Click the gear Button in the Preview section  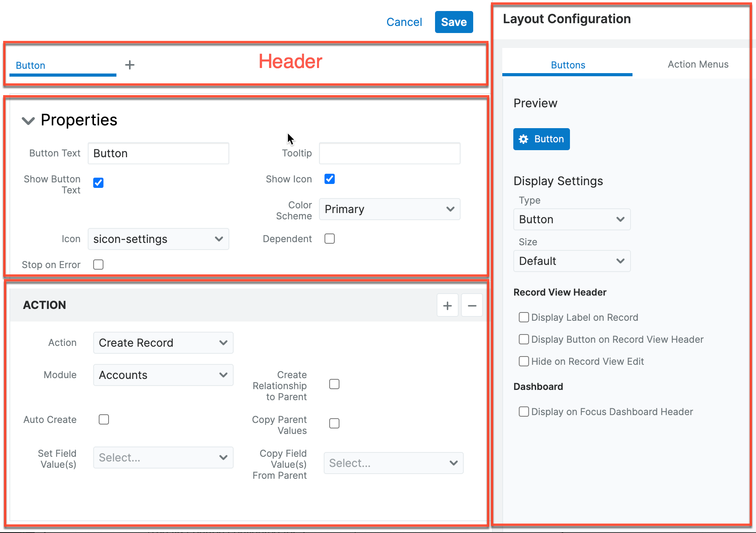pos(541,139)
